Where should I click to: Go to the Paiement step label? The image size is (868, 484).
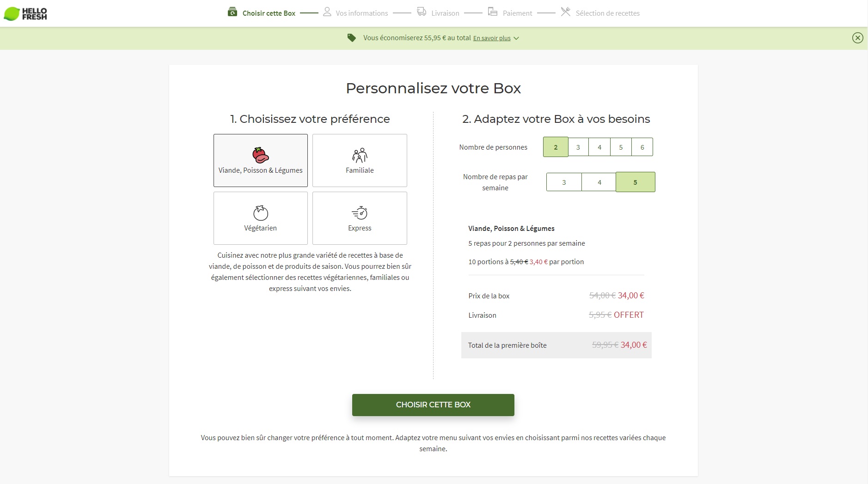point(517,13)
